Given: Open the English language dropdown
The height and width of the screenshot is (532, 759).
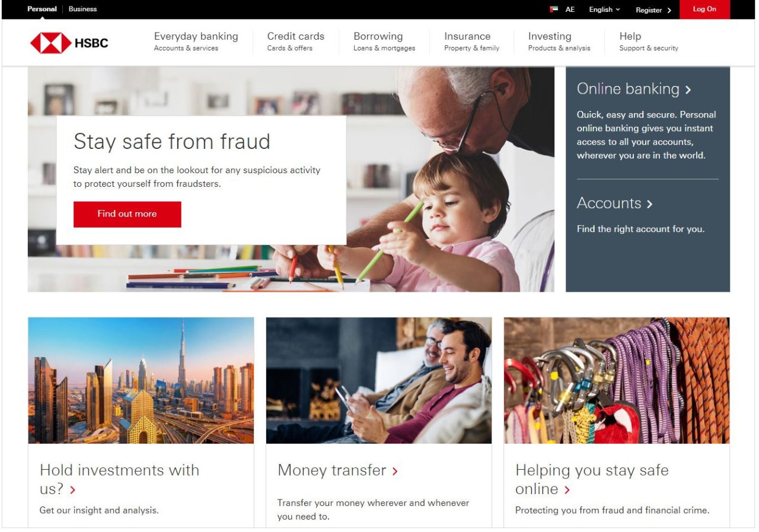Looking at the screenshot, I should click(604, 9).
